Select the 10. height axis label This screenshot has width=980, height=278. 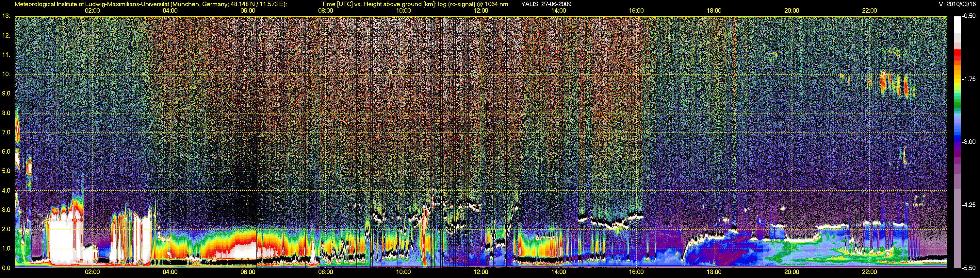[6, 74]
